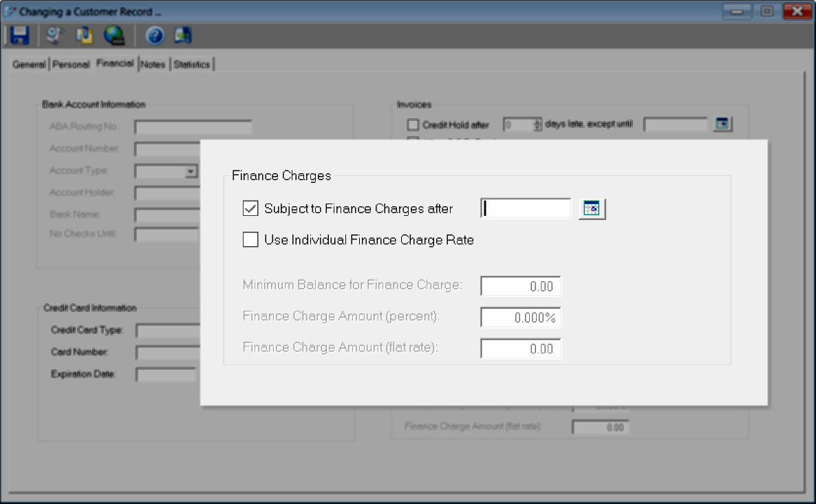Click the 'Credit Card Information' group label
Image resolution: width=816 pixels, height=504 pixels.
point(90,308)
